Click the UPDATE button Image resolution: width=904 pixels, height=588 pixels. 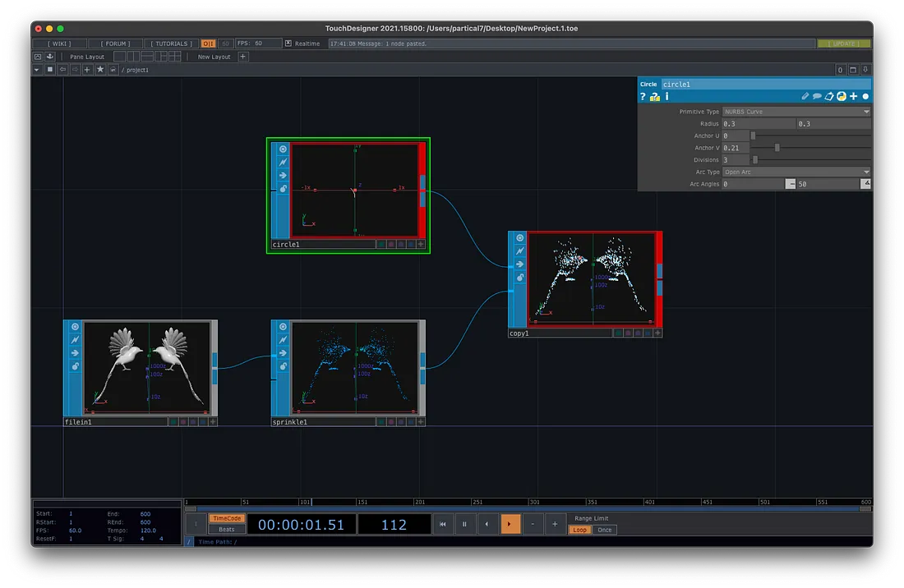[843, 44]
